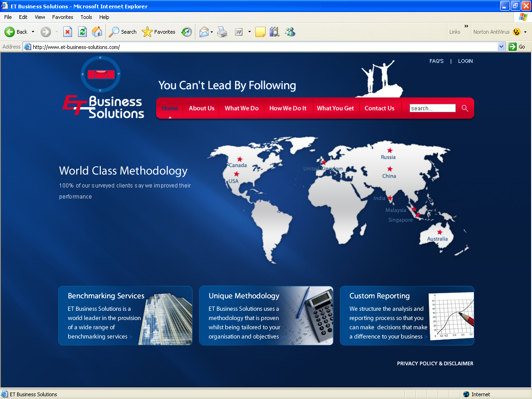Click the USA star on map
The width and height of the screenshot is (532, 399).
point(236,174)
